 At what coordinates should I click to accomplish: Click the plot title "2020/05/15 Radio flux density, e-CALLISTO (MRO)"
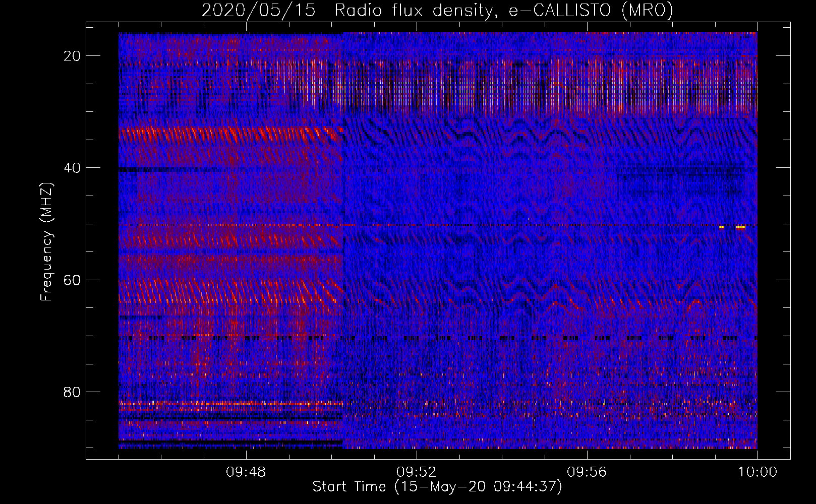point(437,10)
